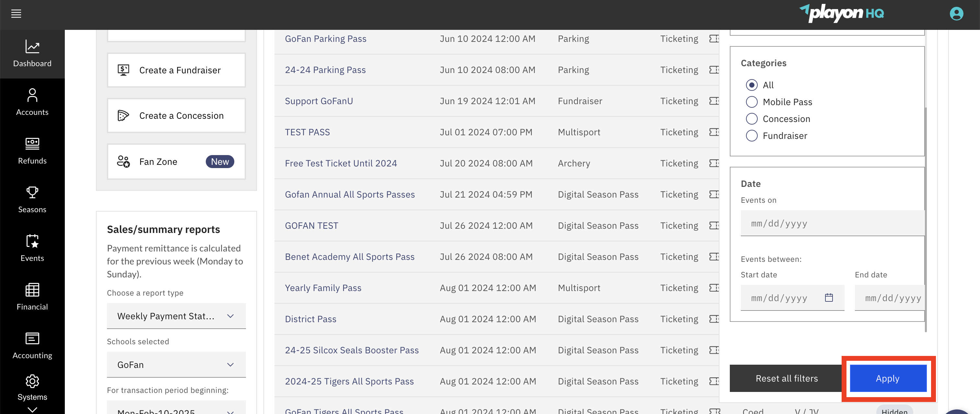Click the concession pizza icon
980x414 pixels.
point(123,116)
